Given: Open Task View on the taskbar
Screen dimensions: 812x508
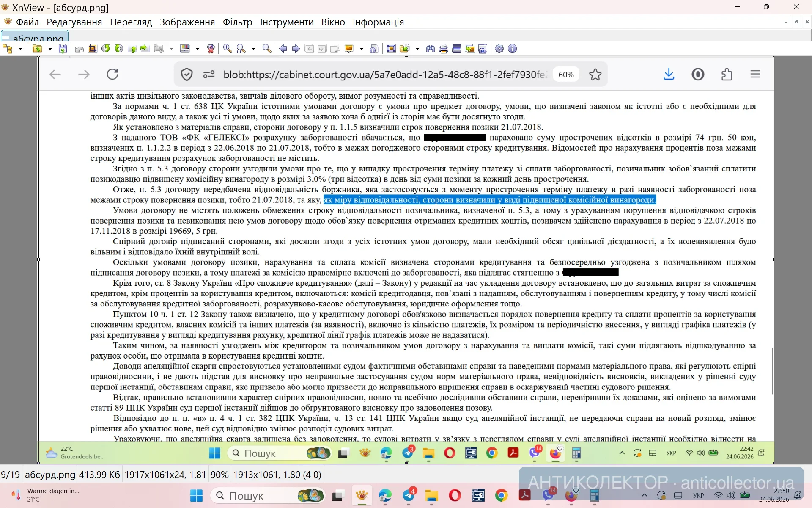Looking at the screenshot, I should 338,495.
